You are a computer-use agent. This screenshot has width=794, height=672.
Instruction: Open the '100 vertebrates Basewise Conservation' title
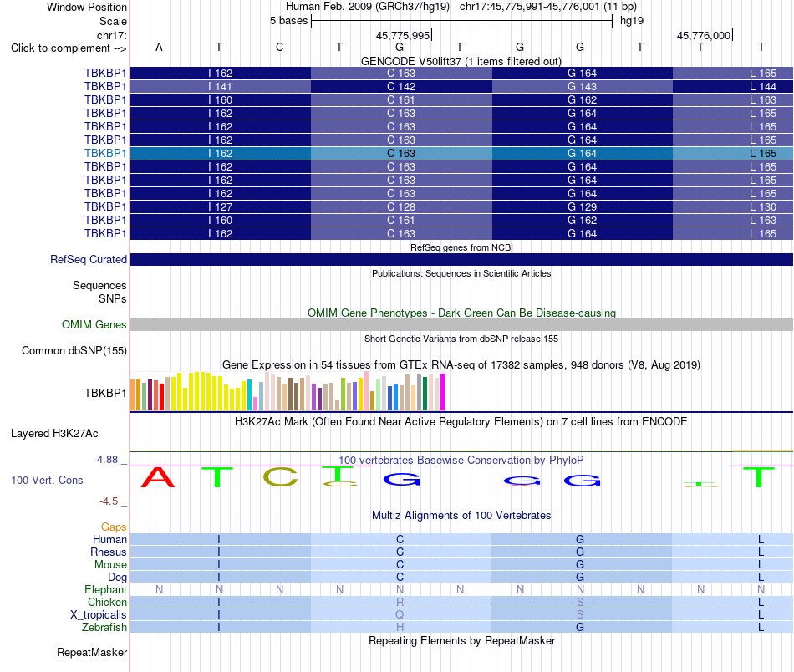(x=461, y=460)
